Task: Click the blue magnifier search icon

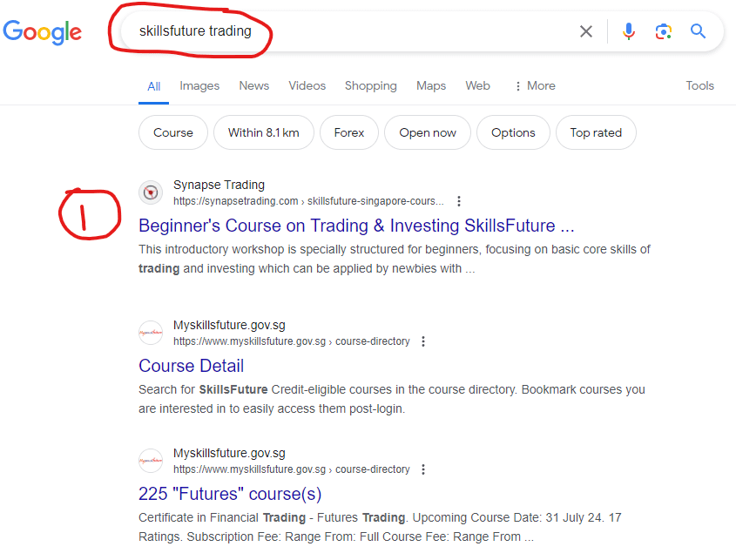Action: click(698, 32)
